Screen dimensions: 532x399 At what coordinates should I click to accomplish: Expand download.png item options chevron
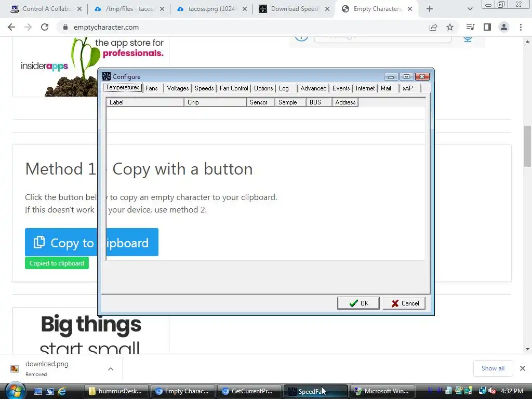point(111,369)
